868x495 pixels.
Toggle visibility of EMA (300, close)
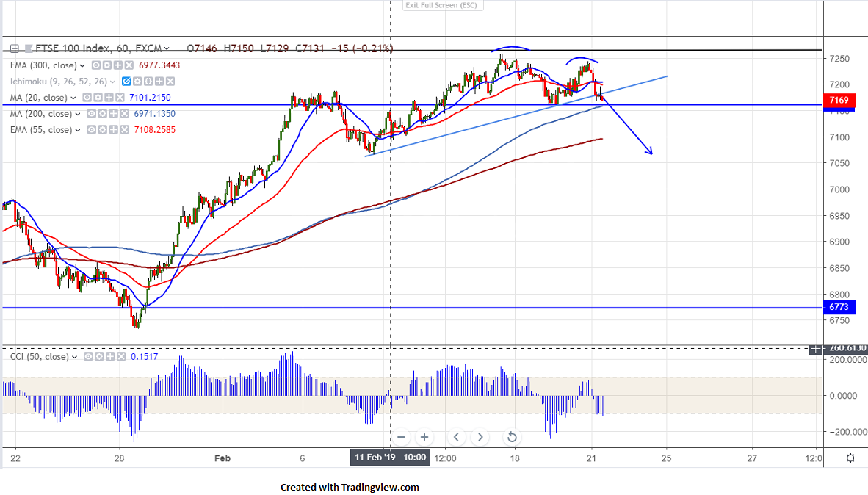95,65
